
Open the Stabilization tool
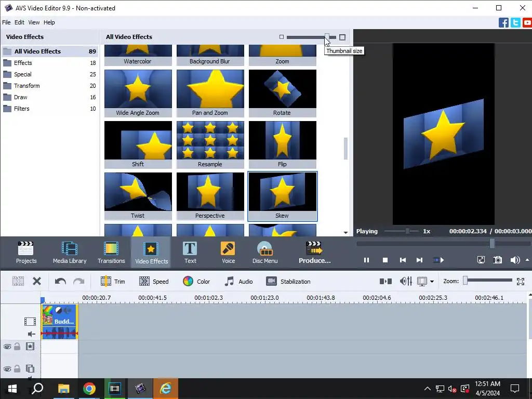click(x=288, y=281)
